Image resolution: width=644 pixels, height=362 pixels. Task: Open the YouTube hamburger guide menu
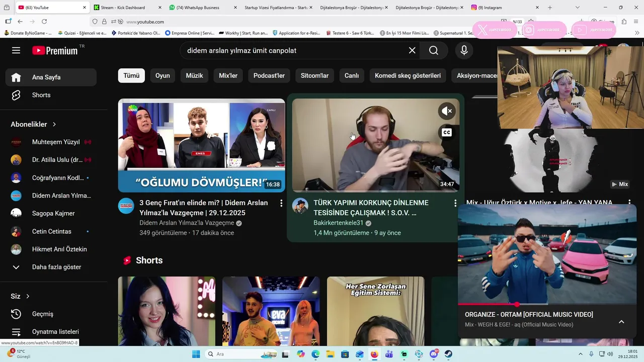[16, 50]
